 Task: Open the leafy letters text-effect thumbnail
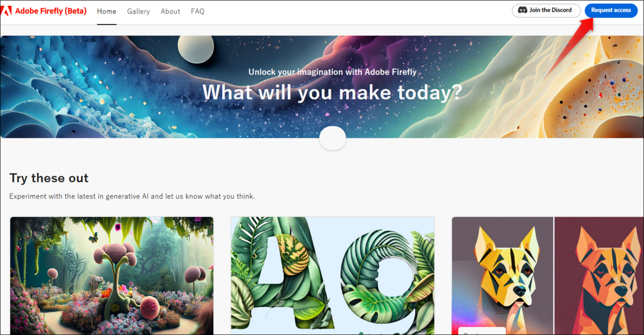pyautogui.click(x=333, y=276)
